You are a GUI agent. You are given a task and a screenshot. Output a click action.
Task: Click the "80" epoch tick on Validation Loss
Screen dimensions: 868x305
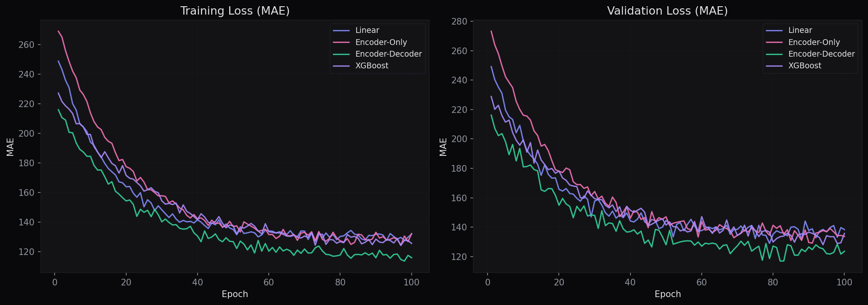tap(773, 282)
